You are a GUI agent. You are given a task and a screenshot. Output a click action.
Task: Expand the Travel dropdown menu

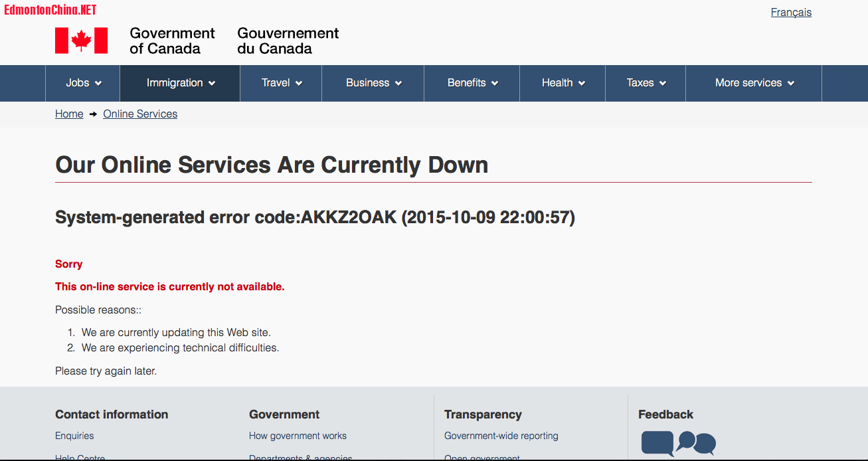coord(280,83)
